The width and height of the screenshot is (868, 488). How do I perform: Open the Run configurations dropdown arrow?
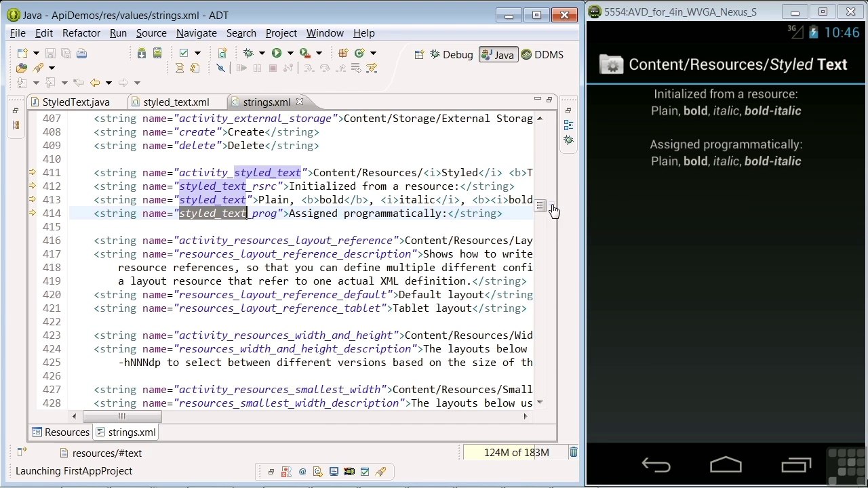(x=290, y=53)
